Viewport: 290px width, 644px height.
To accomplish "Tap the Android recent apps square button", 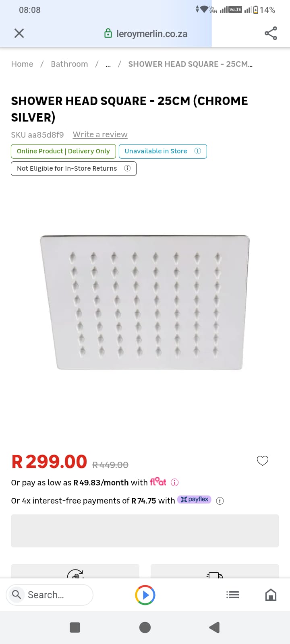I will [75, 627].
